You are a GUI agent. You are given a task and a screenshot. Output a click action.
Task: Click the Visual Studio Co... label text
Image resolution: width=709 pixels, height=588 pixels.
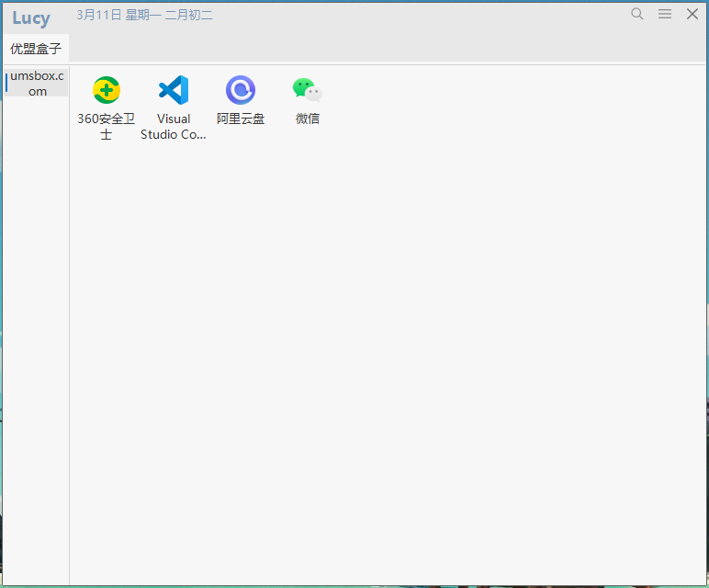point(174,126)
